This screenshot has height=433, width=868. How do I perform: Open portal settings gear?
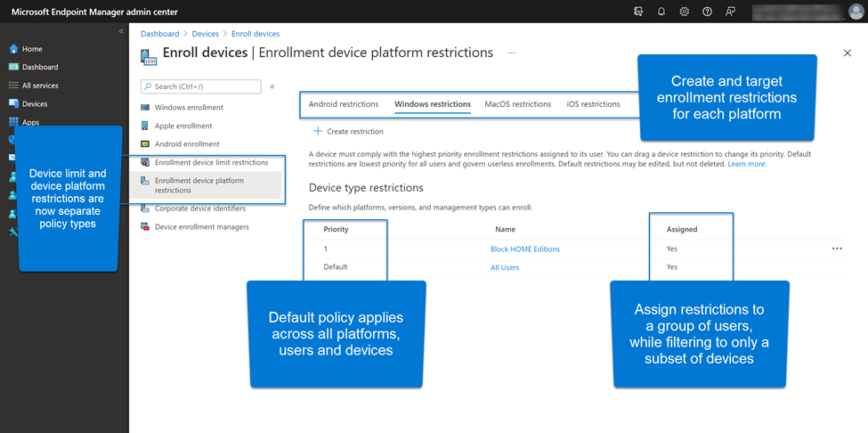coord(685,12)
